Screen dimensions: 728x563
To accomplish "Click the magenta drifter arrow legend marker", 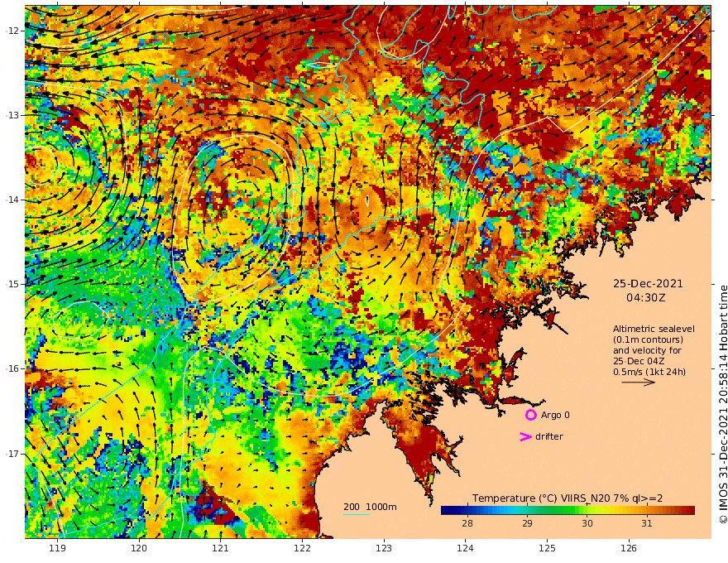I will point(525,436).
